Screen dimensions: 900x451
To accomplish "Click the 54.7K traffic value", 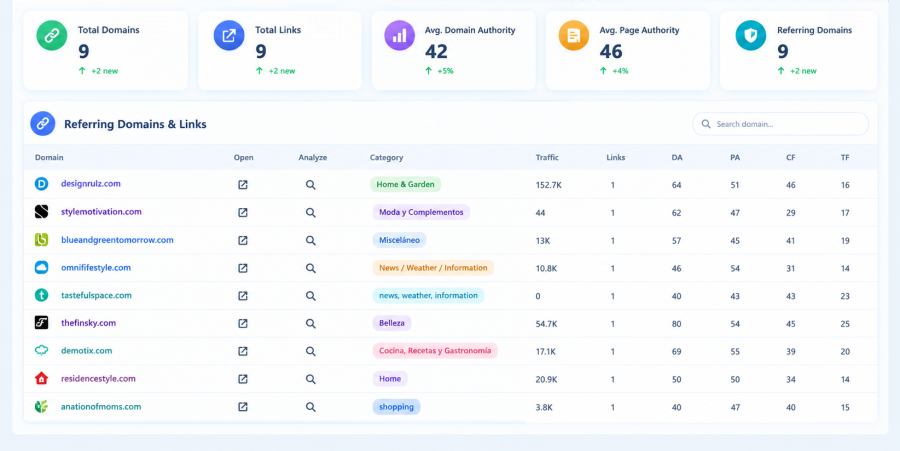I will [x=546, y=324].
